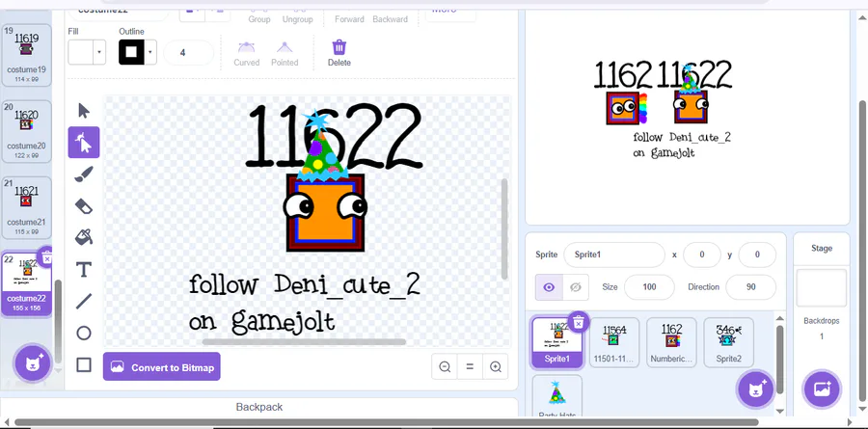Click the Sprite name field Sprite1
Viewport: 868px width, 429px height.
click(614, 255)
